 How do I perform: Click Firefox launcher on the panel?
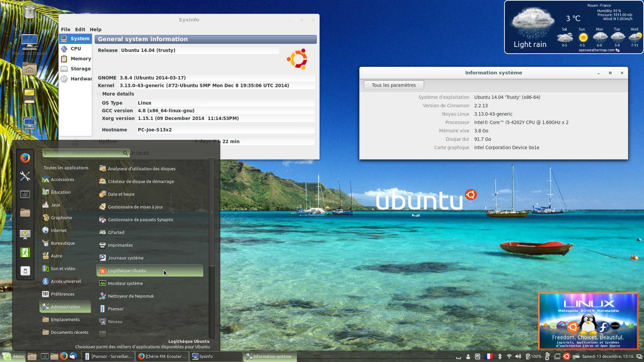click(63, 356)
